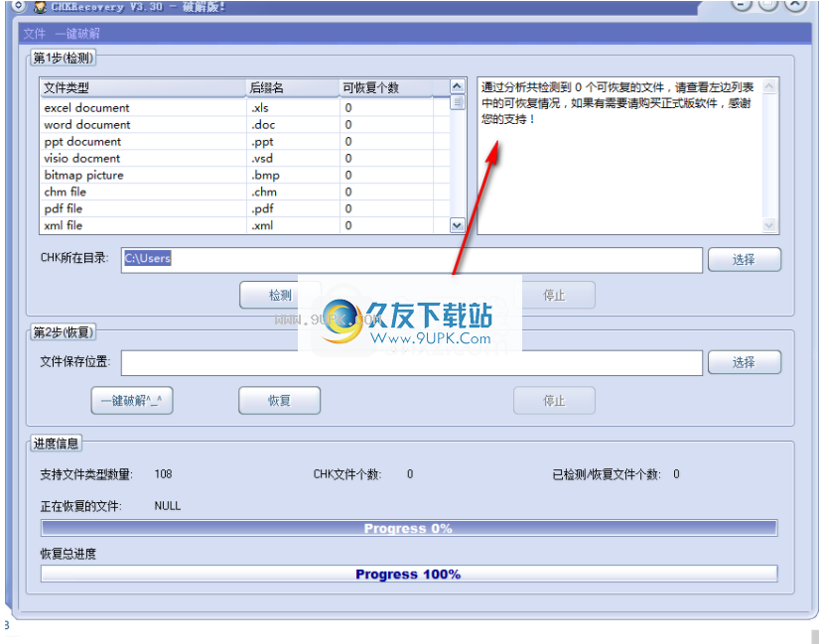Focus the 文件保存位置 input field
Viewport: 820px width, 644px height.
pyautogui.click(x=412, y=363)
